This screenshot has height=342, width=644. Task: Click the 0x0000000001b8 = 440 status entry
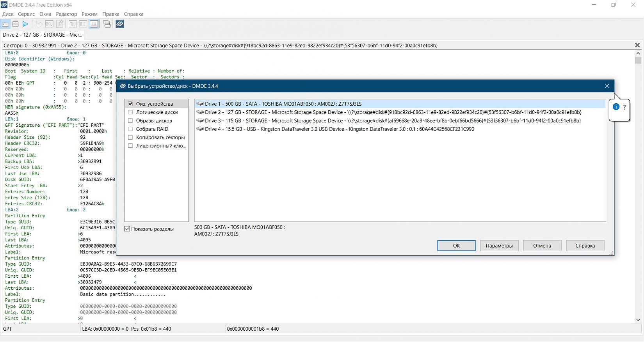tap(253, 329)
